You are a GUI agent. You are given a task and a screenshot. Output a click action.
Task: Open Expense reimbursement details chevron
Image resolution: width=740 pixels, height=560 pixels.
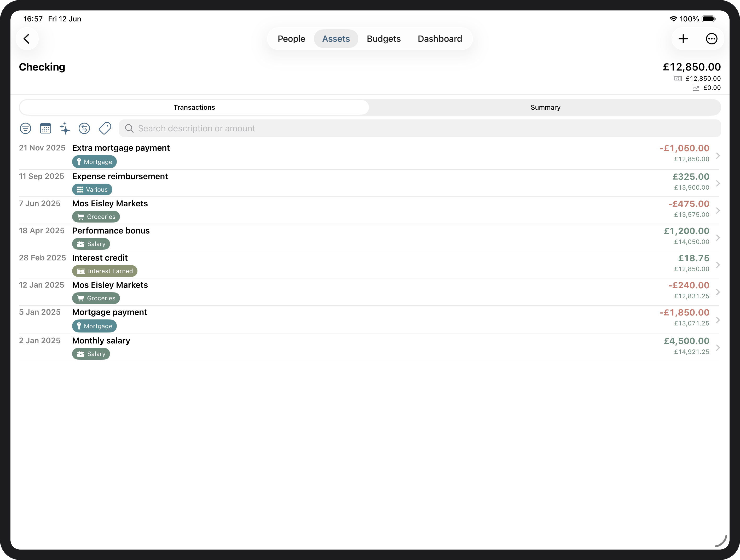(718, 184)
